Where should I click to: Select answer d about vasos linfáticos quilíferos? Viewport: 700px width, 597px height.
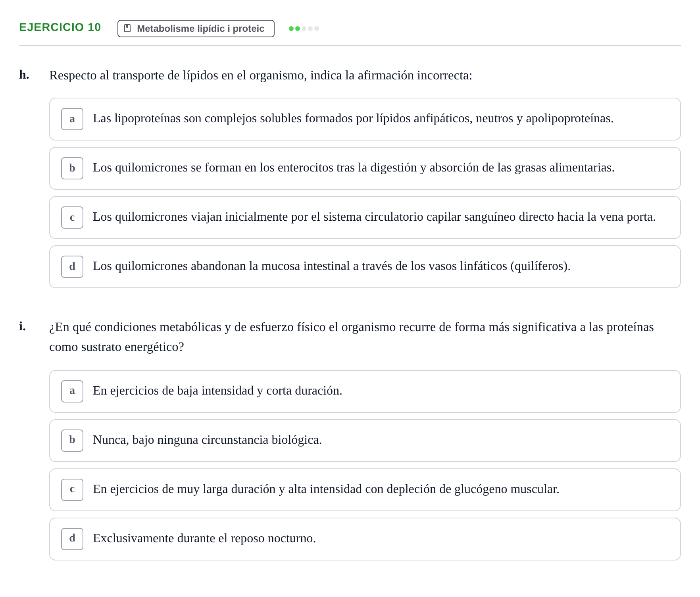pos(365,267)
